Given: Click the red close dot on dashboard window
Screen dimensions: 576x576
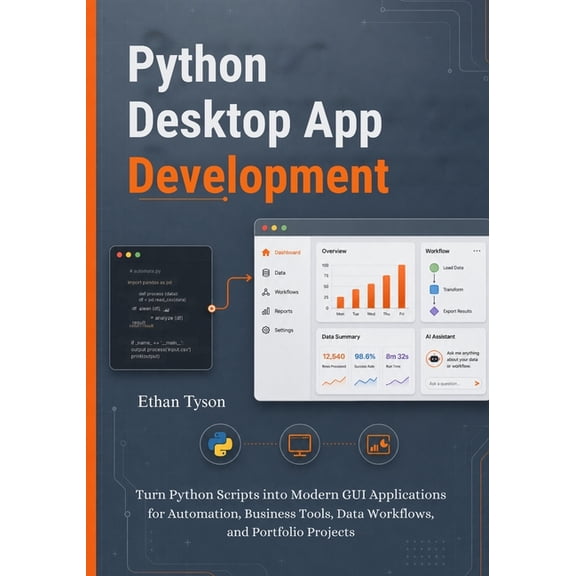Looking at the screenshot, I should click(264, 228).
